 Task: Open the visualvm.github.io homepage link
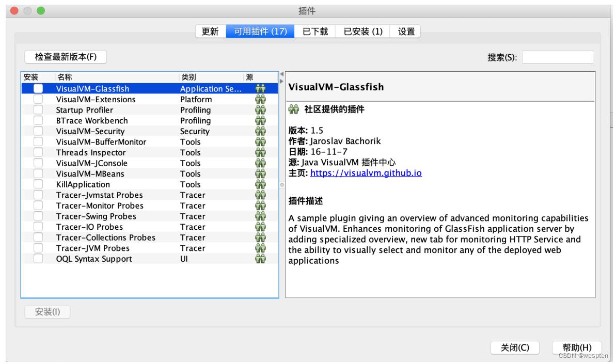pos(366,173)
